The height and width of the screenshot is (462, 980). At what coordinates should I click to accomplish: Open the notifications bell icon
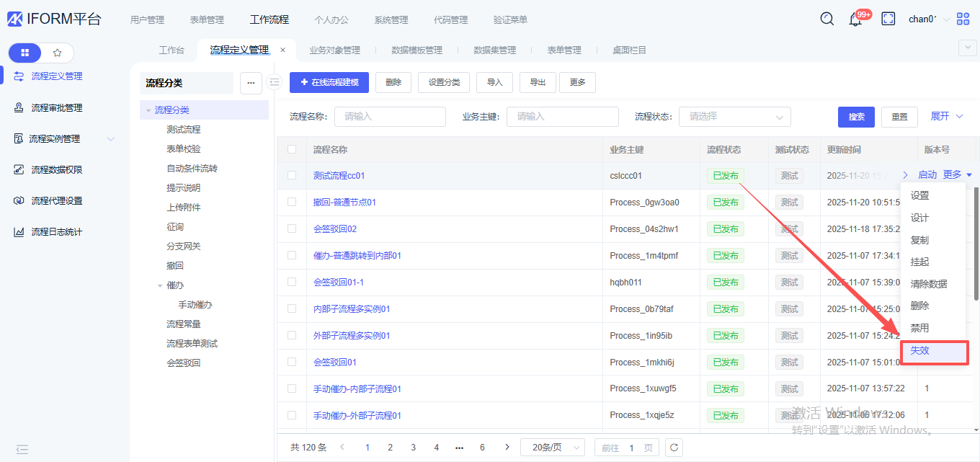tap(855, 19)
